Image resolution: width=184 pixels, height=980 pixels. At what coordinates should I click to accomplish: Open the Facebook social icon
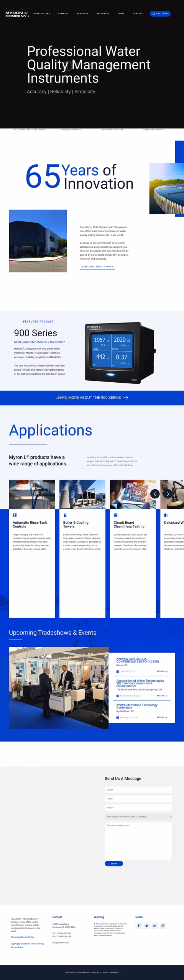point(138,926)
